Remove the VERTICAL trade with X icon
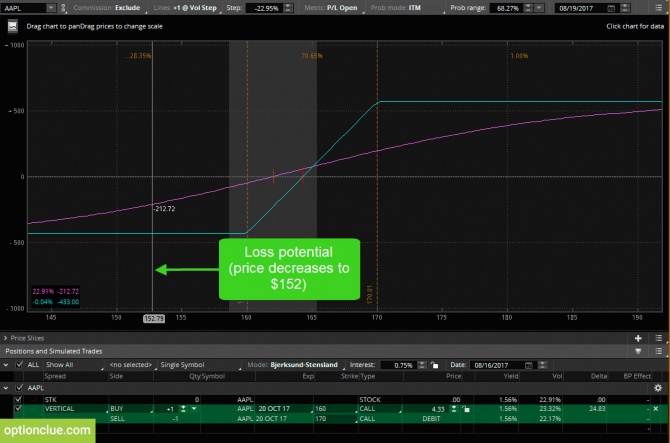The image size is (670, 443). point(656,409)
